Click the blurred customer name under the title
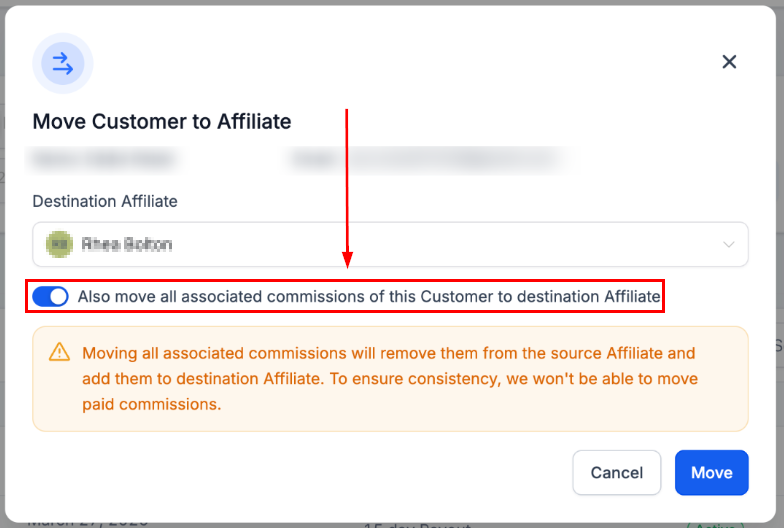Screen dimensions: 784x528 click(x=104, y=158)
